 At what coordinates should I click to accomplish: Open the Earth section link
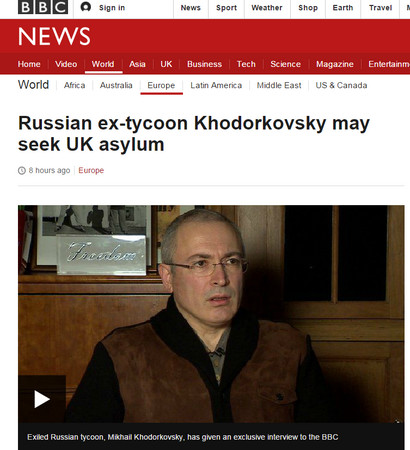tap(343, 8)
